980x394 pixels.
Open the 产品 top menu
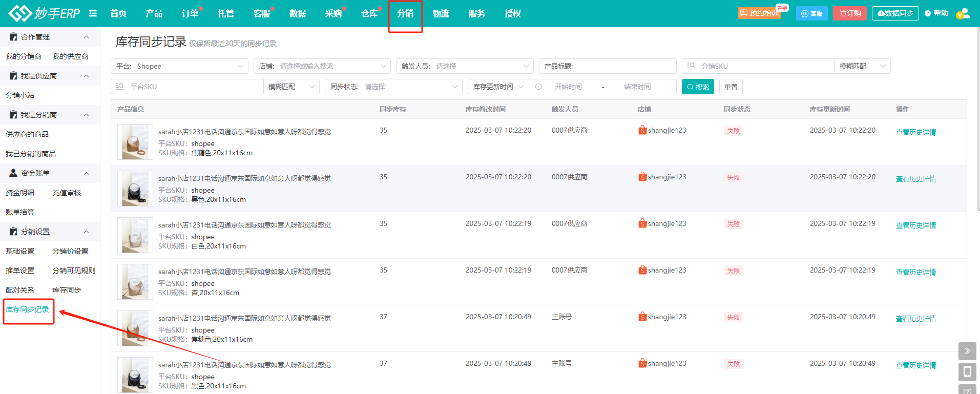154,13
